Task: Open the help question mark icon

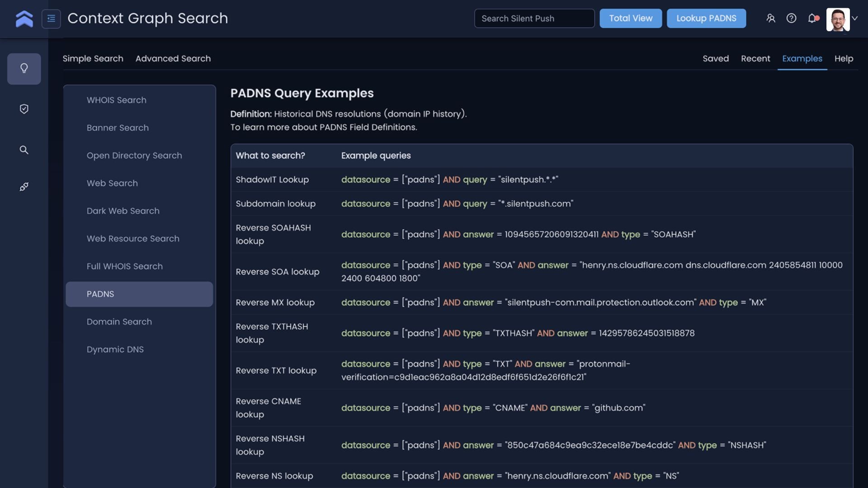Action: click(791, 19)
